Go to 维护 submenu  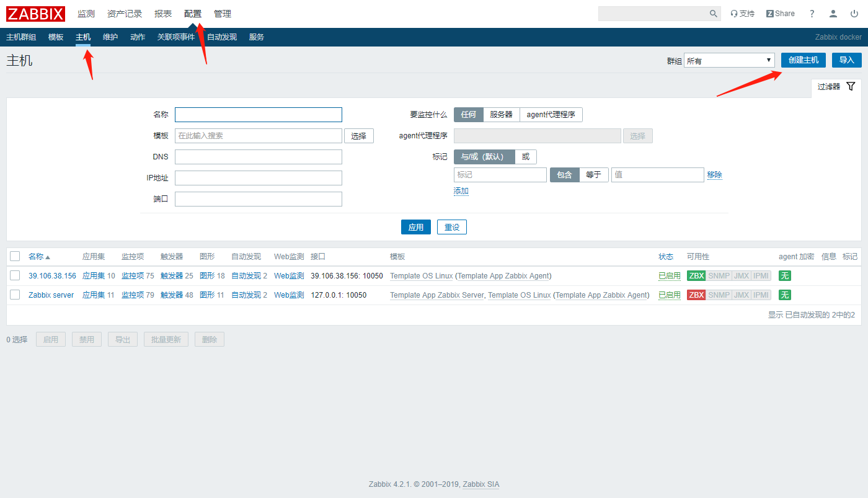pyautogui.click(x=110, y=37)
